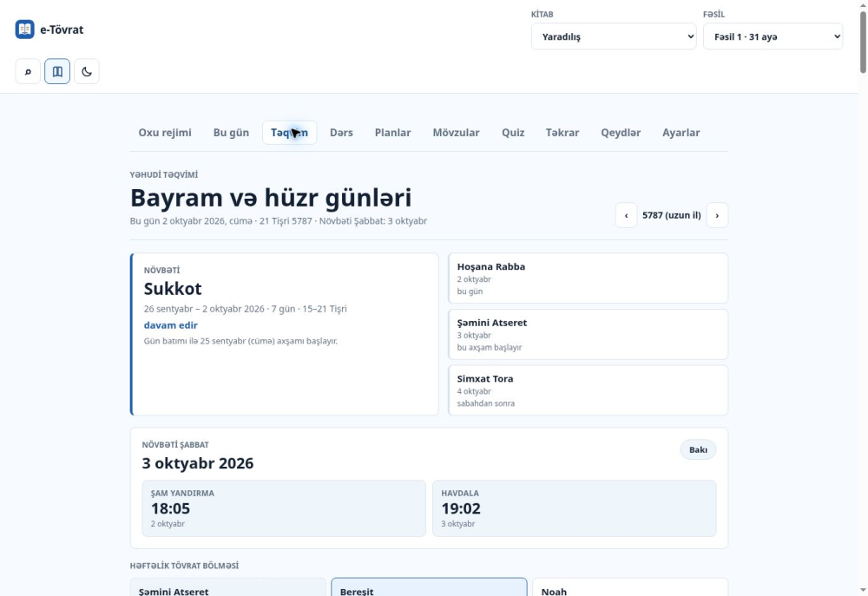Go to next year with right chevron

717,215
